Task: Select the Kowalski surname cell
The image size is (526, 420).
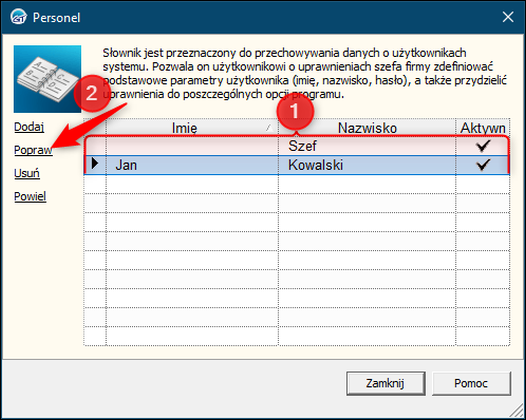Action: pyautogui.click(x=367, y=165)
